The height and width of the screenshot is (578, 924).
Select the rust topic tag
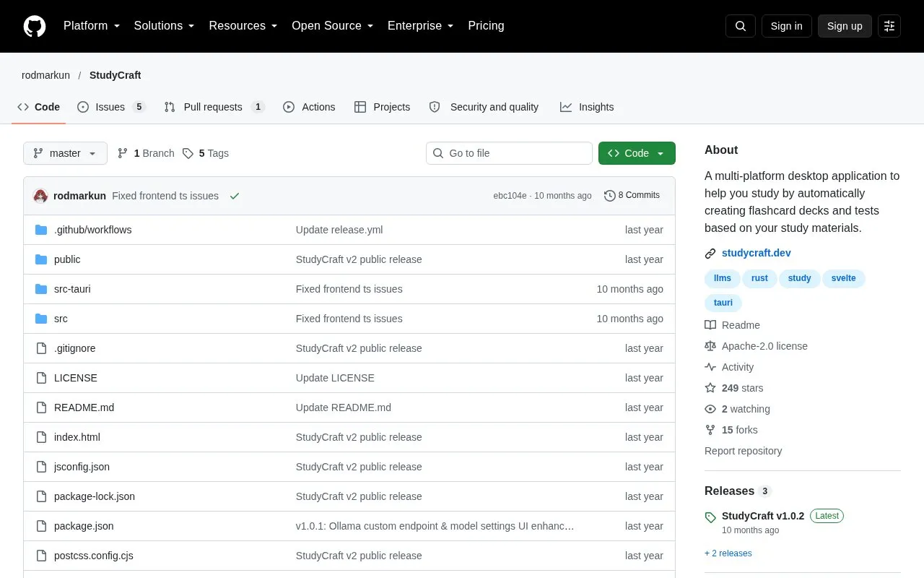759,278
